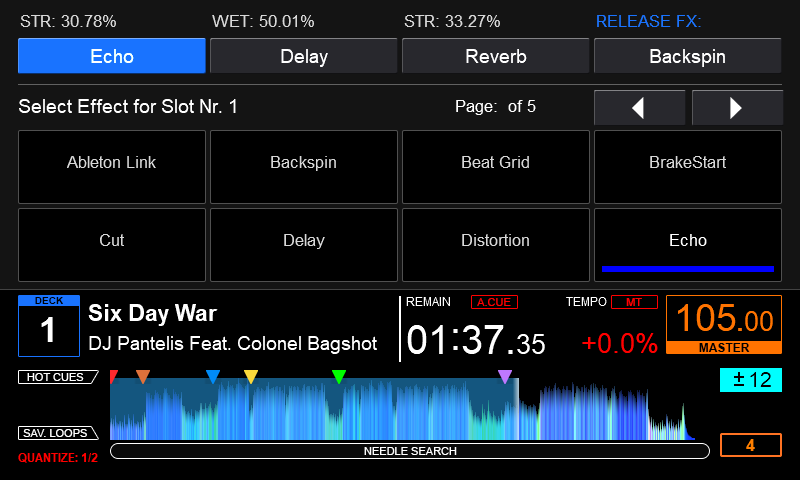The height and width of the screenshot is (480, 800).
Task: Go to next effects page arrow
Action: click(737, 108)
